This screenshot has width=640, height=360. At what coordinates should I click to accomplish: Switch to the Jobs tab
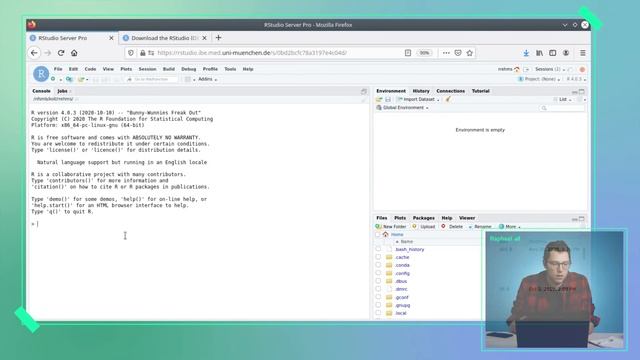point(62,91)
